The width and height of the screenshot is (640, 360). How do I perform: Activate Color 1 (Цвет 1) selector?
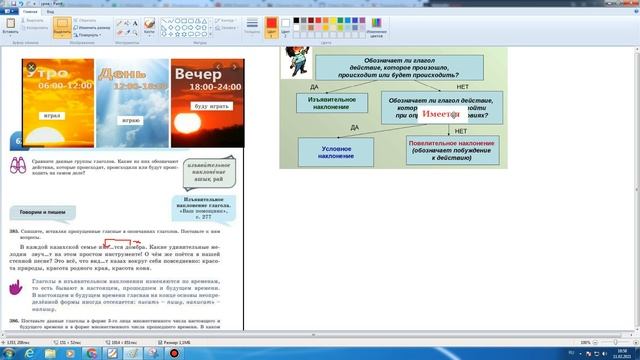(x=271, y=28)
